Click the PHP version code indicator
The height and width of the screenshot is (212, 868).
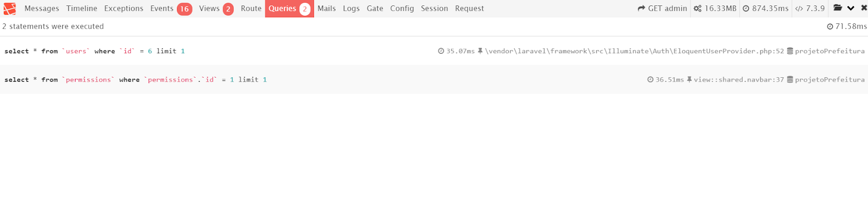[x=810, y=8]
